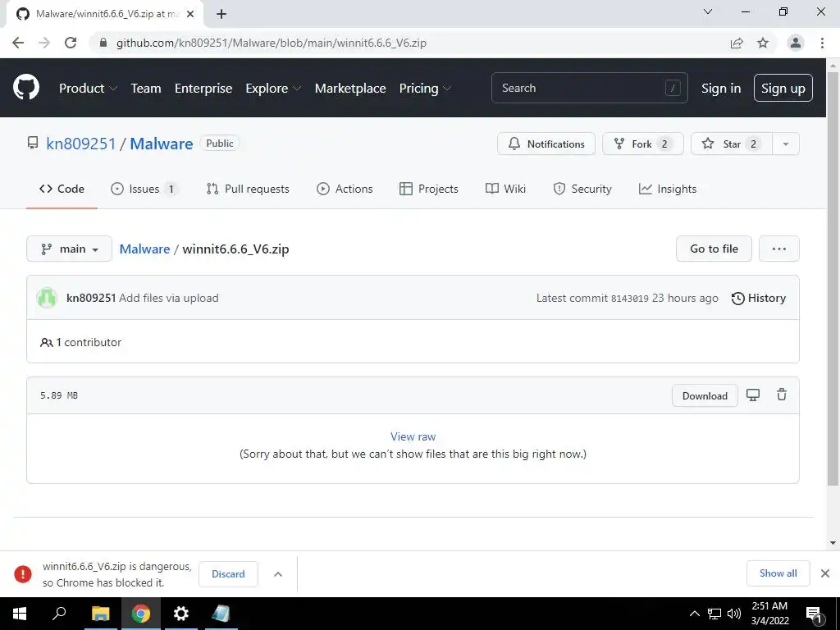Open Settings gear from taskbar

181,614
